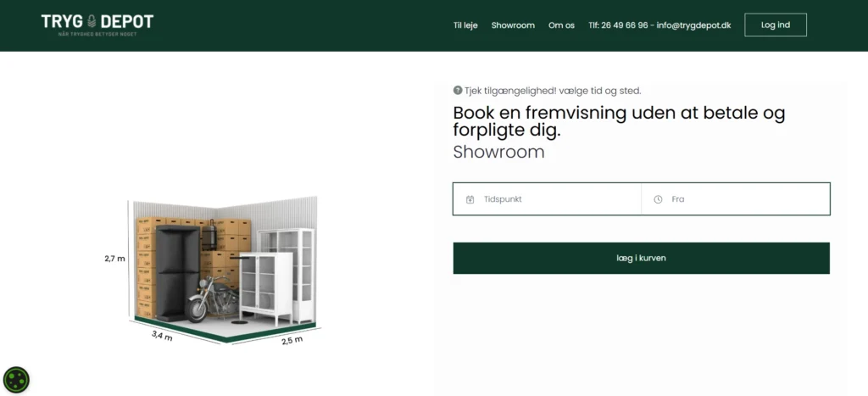Click the TRYG DEPOT logo
This screenshot has width=868, height=396.
[x=97, y=25]
